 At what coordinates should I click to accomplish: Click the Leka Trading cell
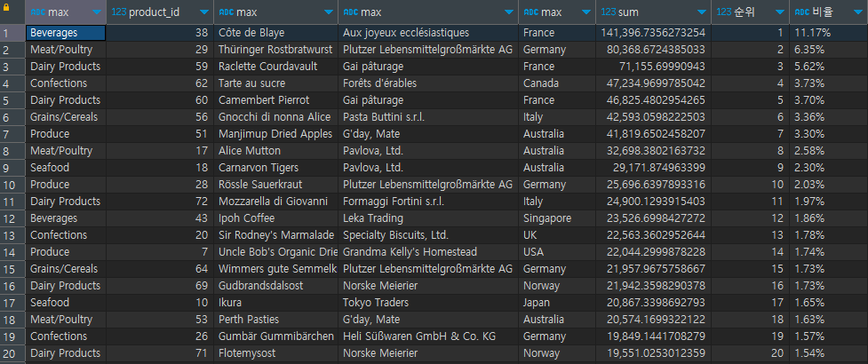click(x=428, y=218)
